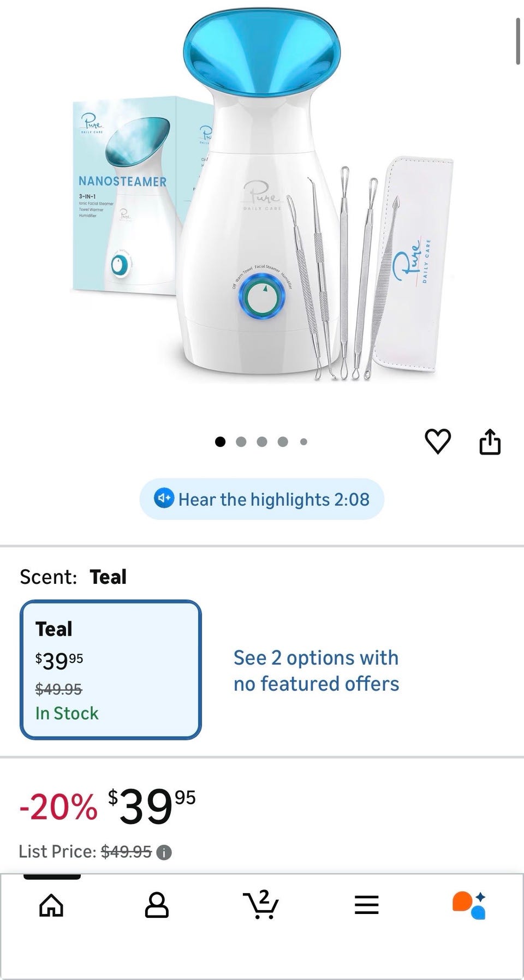Open the Home tab icon
Viewport: 524px width, 980px height.
pyautogui.click(x=51, y=906)
